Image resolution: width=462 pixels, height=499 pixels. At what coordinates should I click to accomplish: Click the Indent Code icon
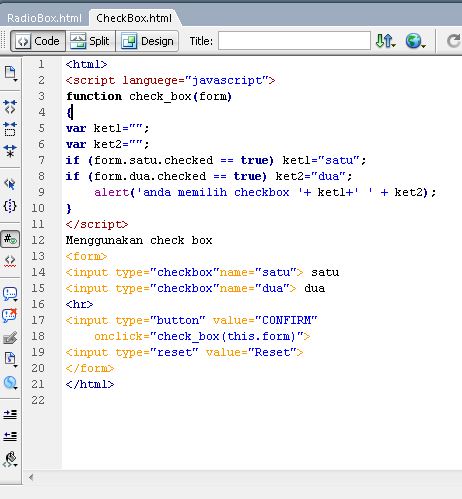point(10,414)
